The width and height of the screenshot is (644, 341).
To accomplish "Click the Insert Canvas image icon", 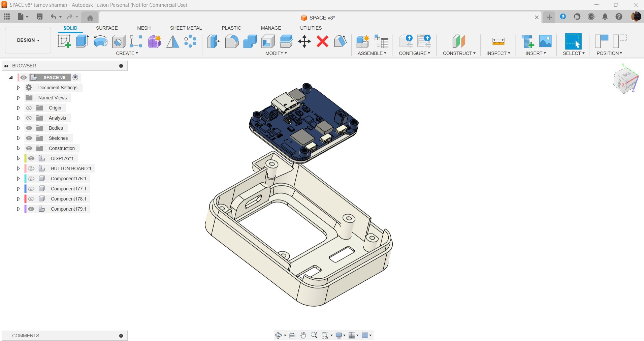I will pos(545,41).
